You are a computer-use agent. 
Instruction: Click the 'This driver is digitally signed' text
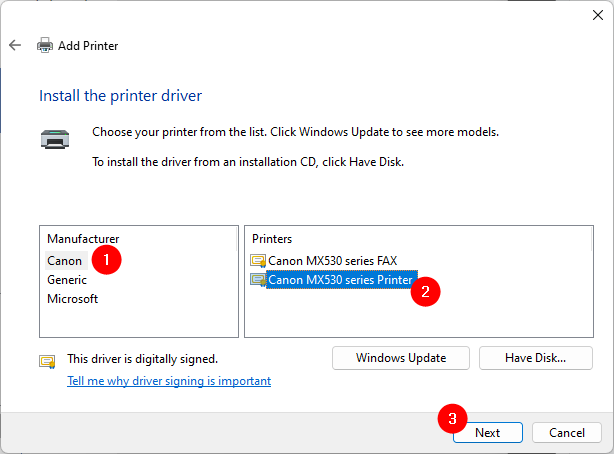143,359
